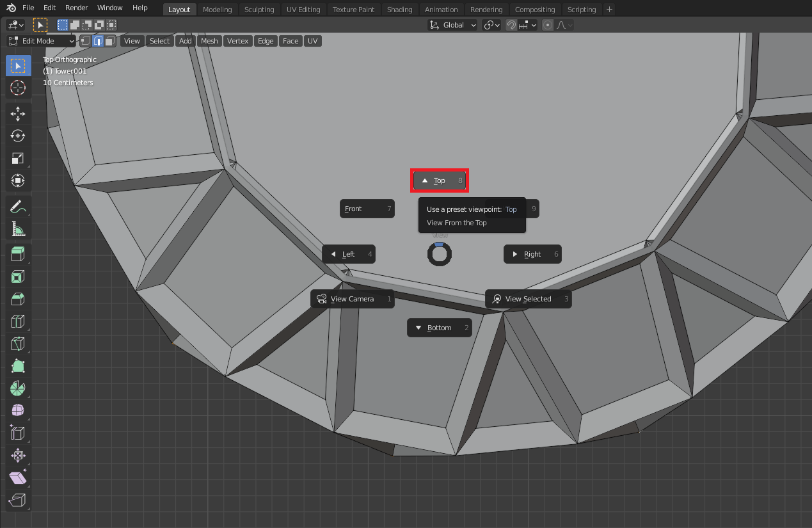Switch to vertex select mode

pos(86,41)
